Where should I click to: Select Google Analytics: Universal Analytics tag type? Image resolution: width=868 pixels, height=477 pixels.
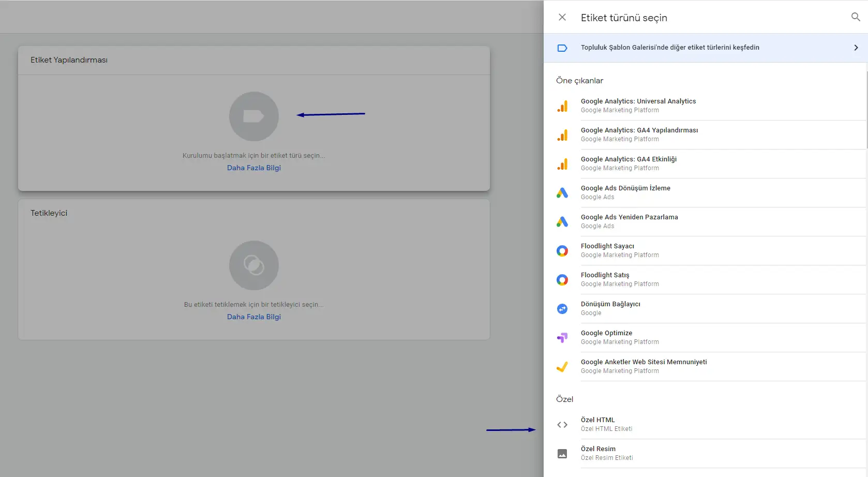(x=638, y=101)
